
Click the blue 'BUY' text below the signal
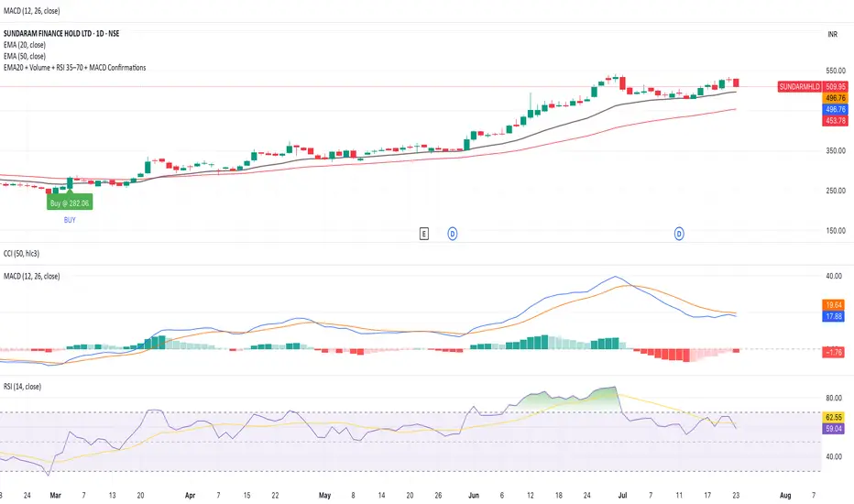click(70, 220)
